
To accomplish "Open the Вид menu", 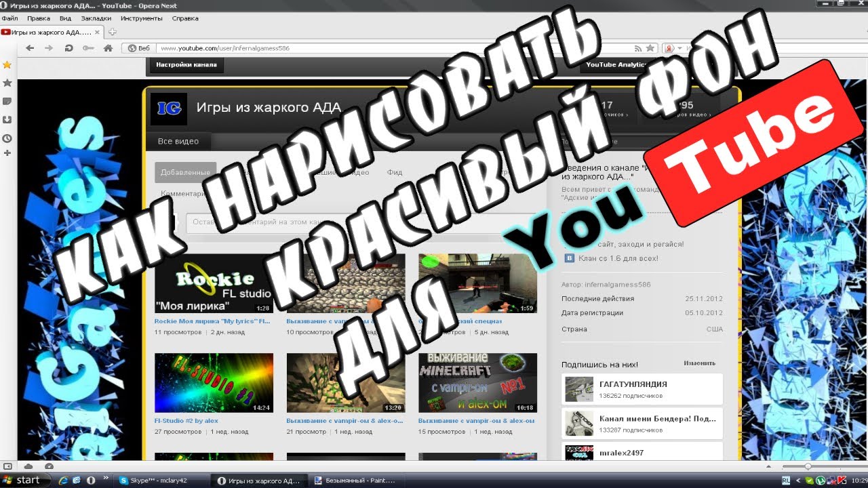I will pyautogui.click(x=65, y=18).
